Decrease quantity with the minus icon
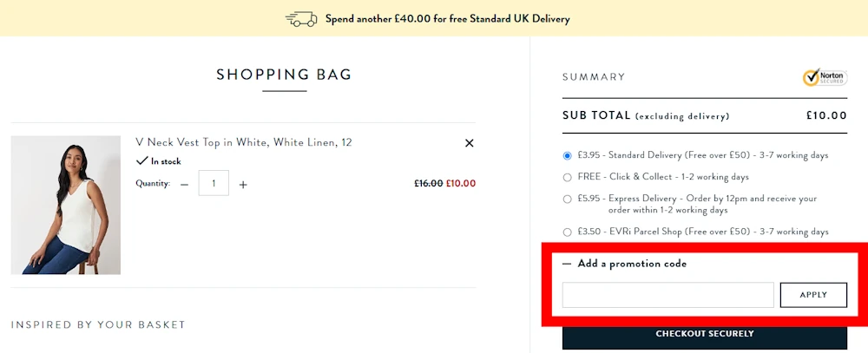This screenshot has width=868, height=353. point(184,184)
